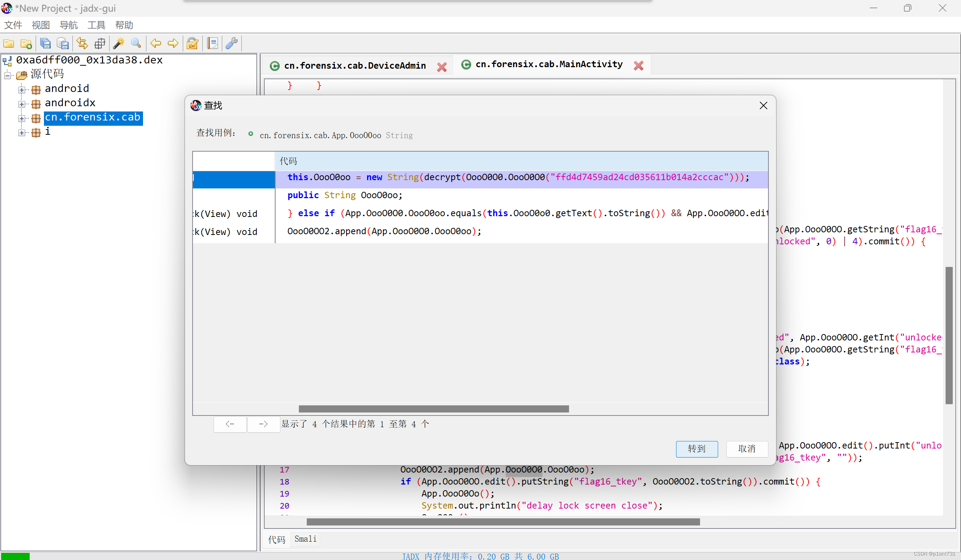
Task: Collapse the 源代码 source tree node
Action: (7, 75)
